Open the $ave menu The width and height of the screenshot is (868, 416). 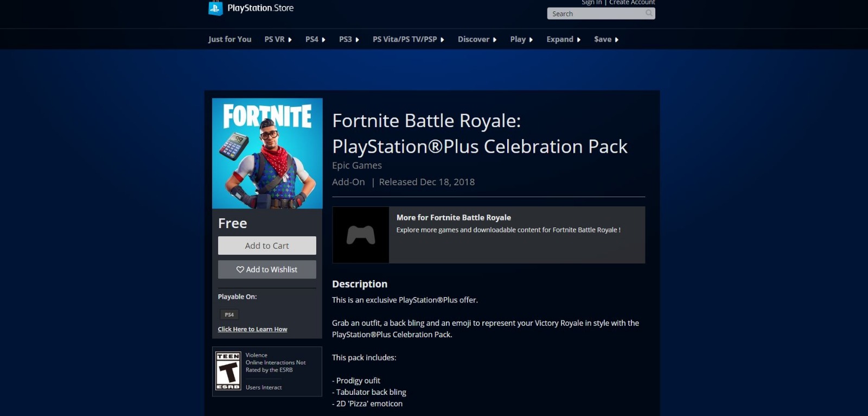[606, 39]
